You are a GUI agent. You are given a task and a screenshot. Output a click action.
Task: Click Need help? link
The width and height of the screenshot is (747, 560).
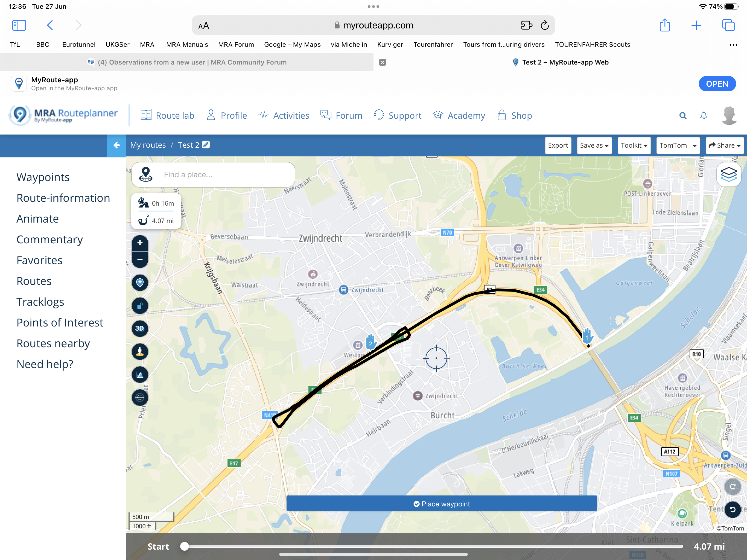(x=45, y=364)
